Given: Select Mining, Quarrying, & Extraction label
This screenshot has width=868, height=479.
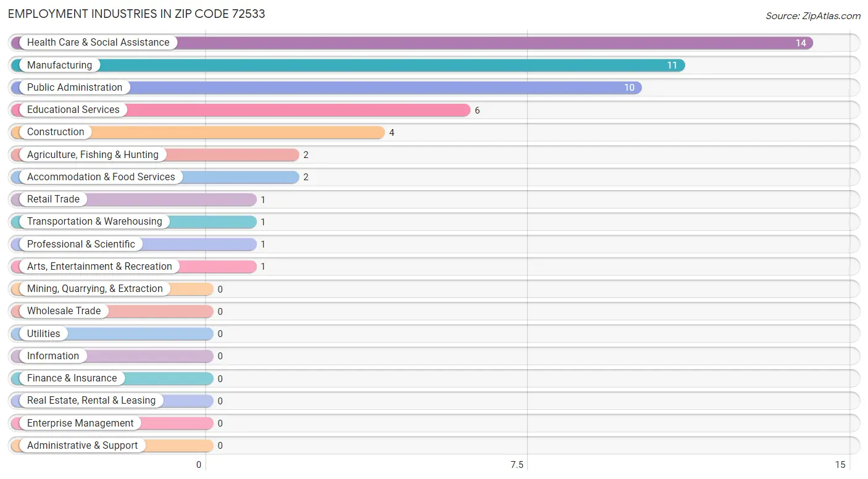Looking at the screenshot, I should tap(95, 289).
